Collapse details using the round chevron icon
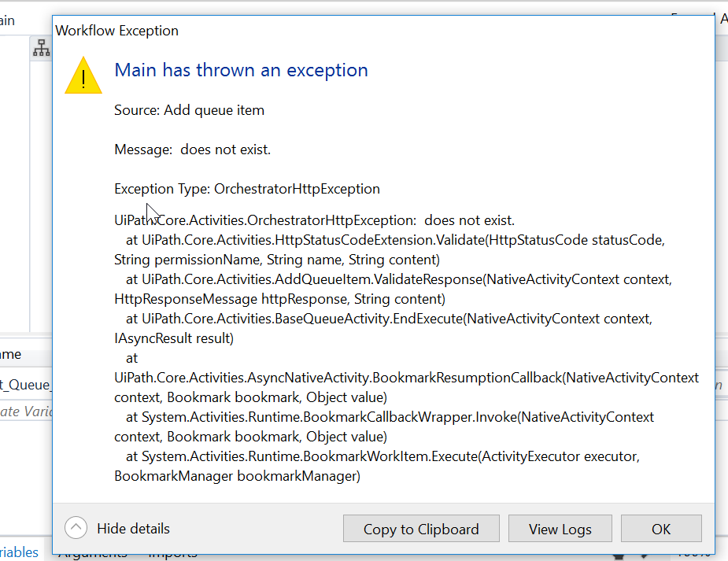 (76, 528)
